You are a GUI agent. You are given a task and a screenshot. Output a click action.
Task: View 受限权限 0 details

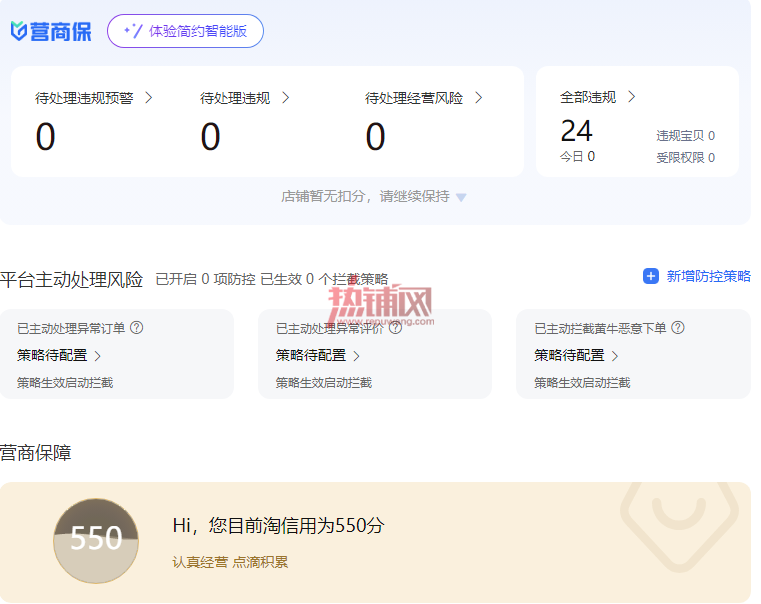685,158
